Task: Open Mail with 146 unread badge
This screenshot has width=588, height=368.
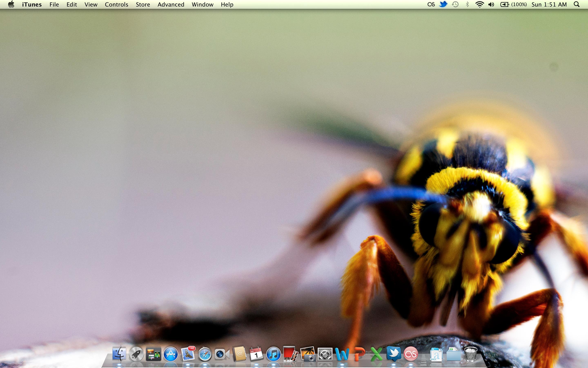Action: (188, 354)
